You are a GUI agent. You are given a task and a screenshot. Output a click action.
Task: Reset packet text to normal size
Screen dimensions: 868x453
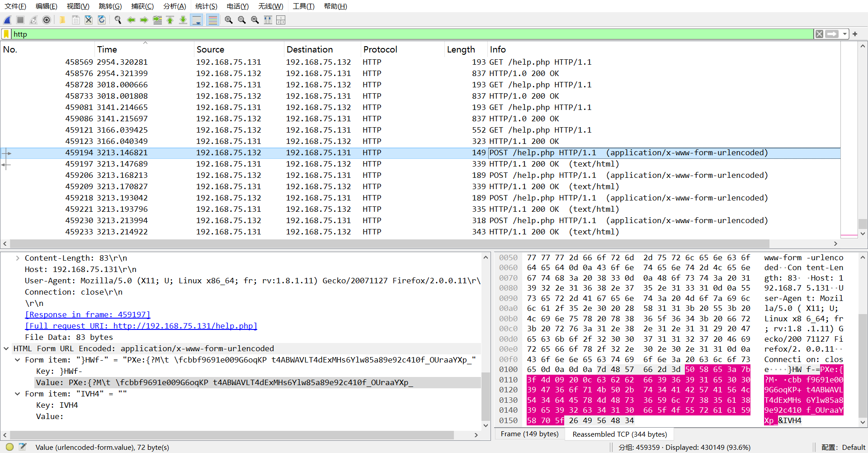tap(255, 20)
